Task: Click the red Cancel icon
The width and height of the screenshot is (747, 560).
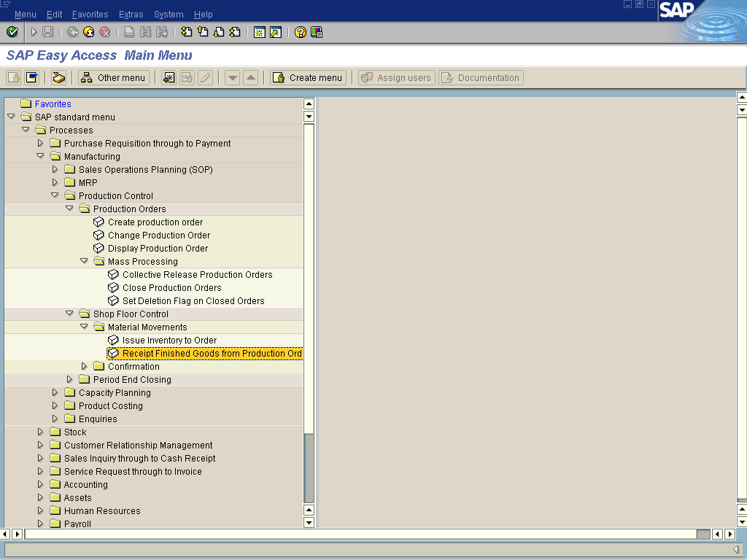Action: click(105, 32)
